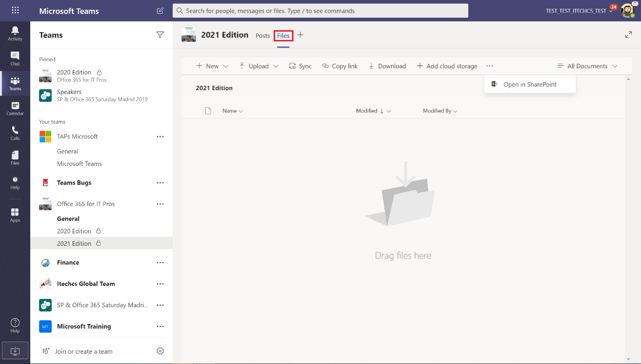Click Join or create a team
The image size is (641, 364).
(x=83, y=351)
